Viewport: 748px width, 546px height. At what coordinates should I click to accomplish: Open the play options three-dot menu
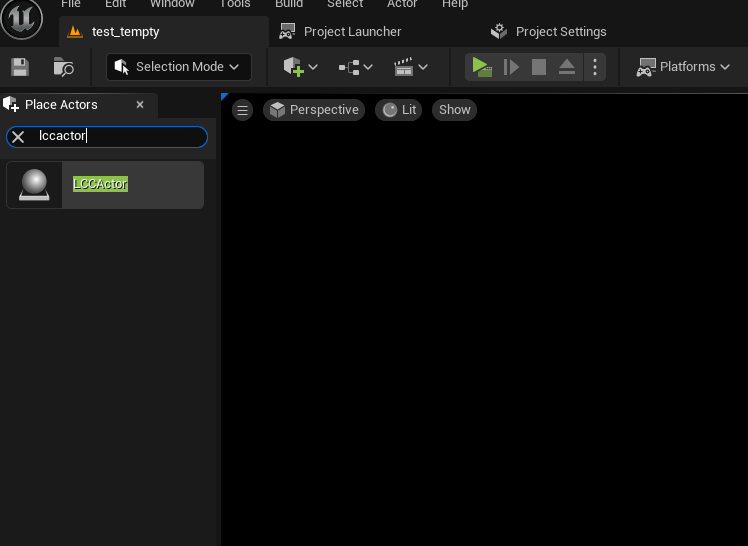click(x=595, y=67)
